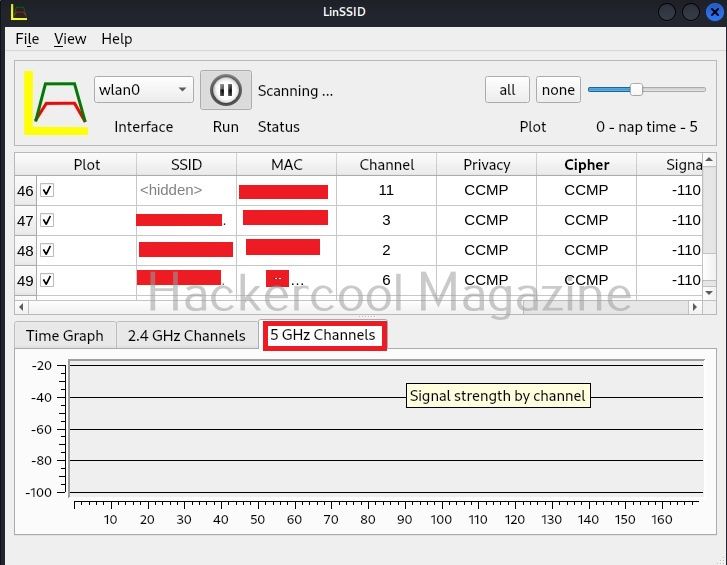This screenshot has height=565, width=727.
Task: Open the File menu
Action: tap(27, 39)
